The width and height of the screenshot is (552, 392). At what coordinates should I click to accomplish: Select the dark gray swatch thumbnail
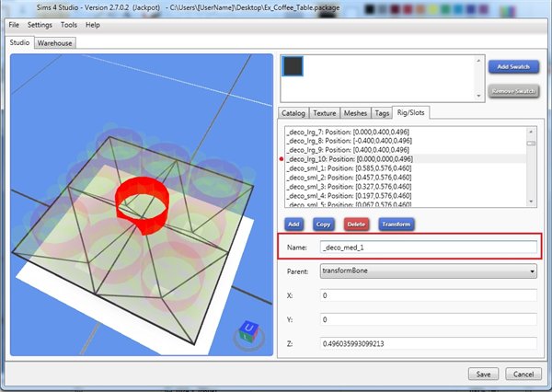[x=294, y=68]
